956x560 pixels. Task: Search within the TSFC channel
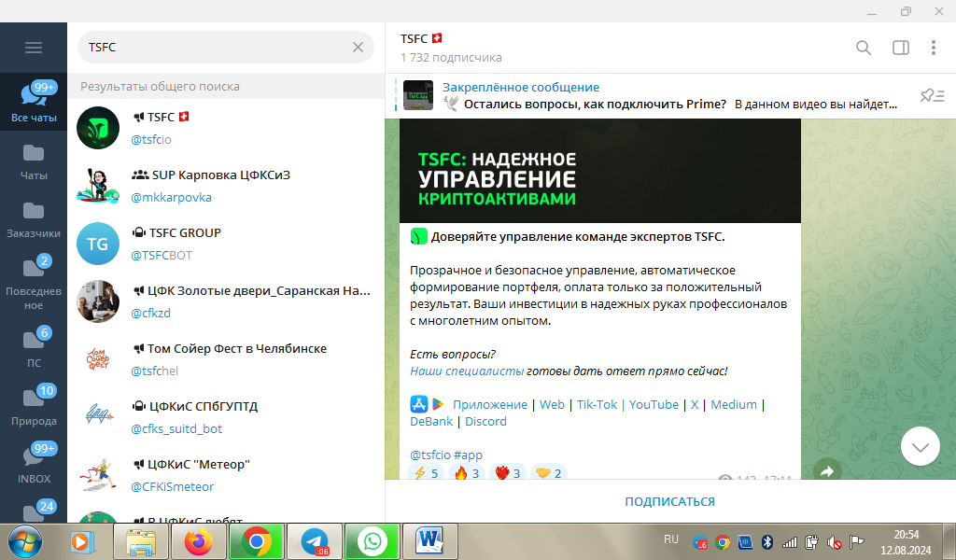point(864,48)
